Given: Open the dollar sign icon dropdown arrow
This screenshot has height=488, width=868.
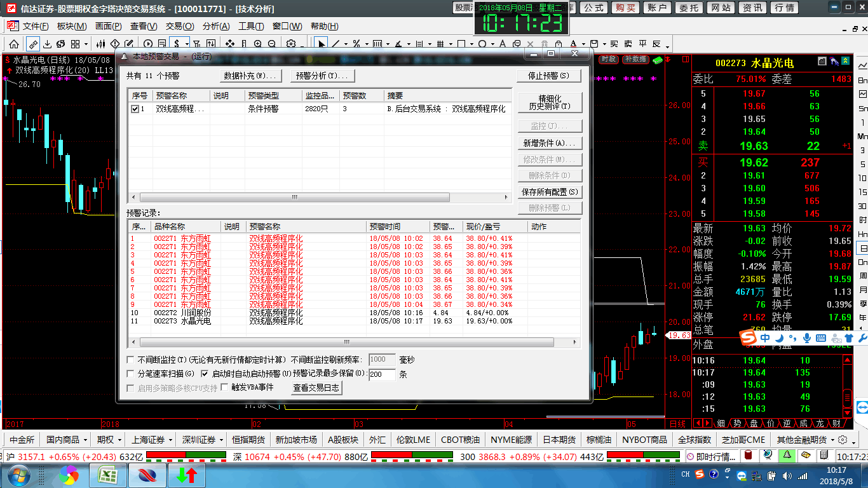Looking at the screenshot, I should (187, 44).
